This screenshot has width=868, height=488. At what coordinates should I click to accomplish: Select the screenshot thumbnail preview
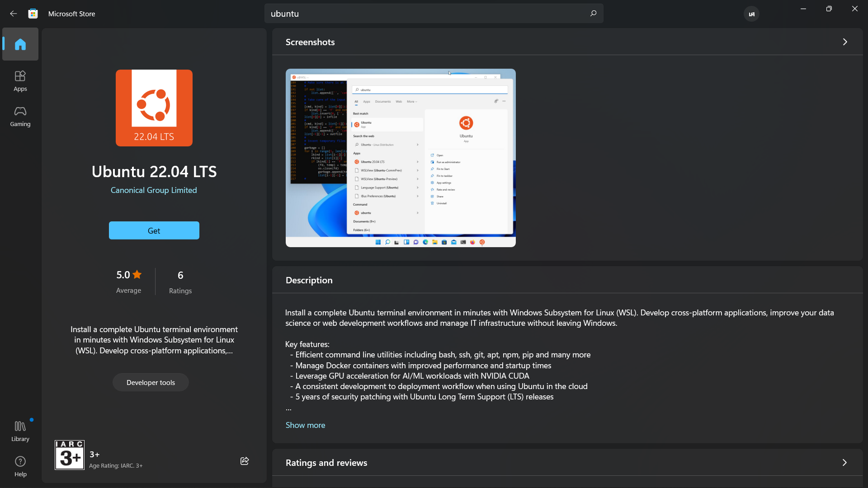[x=400, y=157]
